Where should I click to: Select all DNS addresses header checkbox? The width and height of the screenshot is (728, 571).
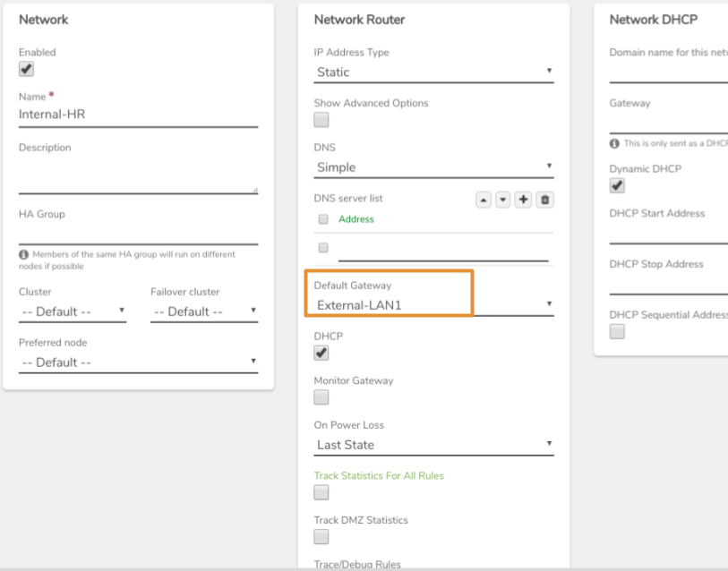tap(323, 219)
